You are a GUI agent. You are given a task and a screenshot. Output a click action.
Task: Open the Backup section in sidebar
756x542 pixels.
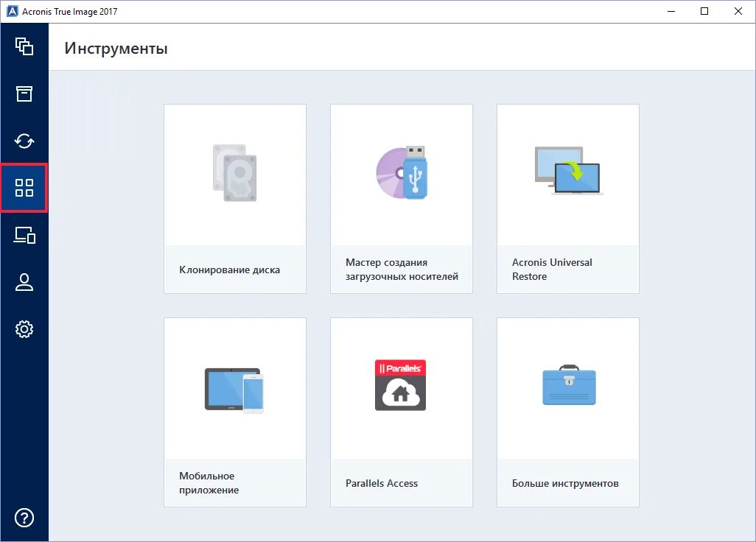24,46
